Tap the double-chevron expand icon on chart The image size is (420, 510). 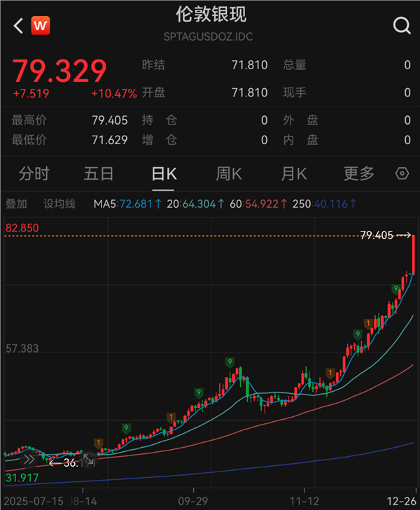coord(28,460)
